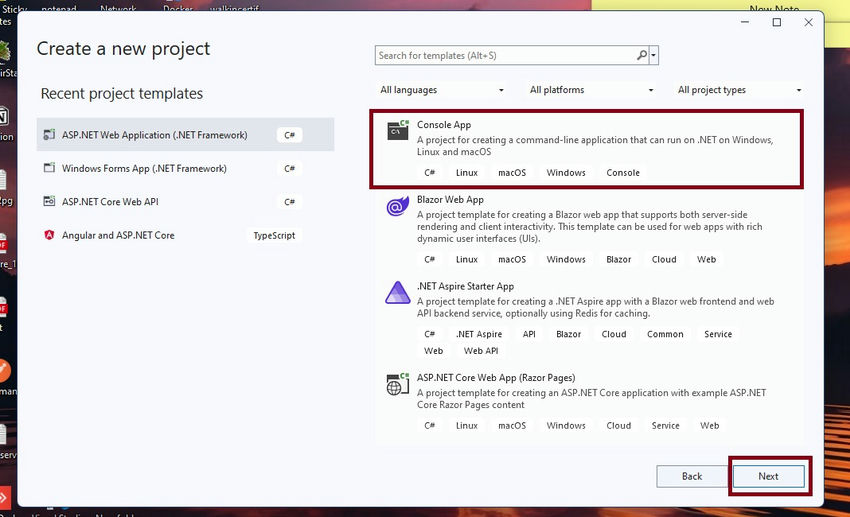Select ASP.NET Web Application (.NET Framework) recent template
This screenshot has height=517, width=850.
point(185,134)
